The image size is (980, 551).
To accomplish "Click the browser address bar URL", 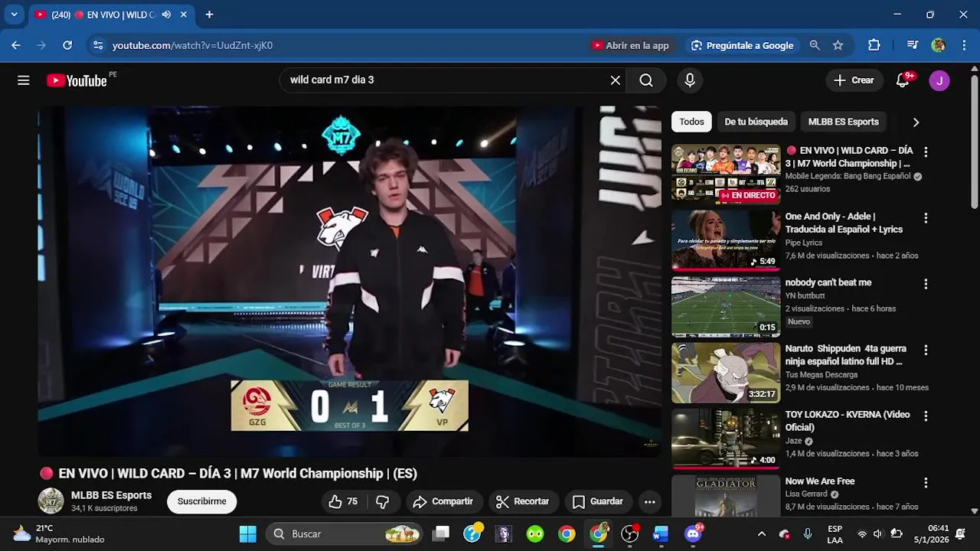I will (x=192, y=45).
